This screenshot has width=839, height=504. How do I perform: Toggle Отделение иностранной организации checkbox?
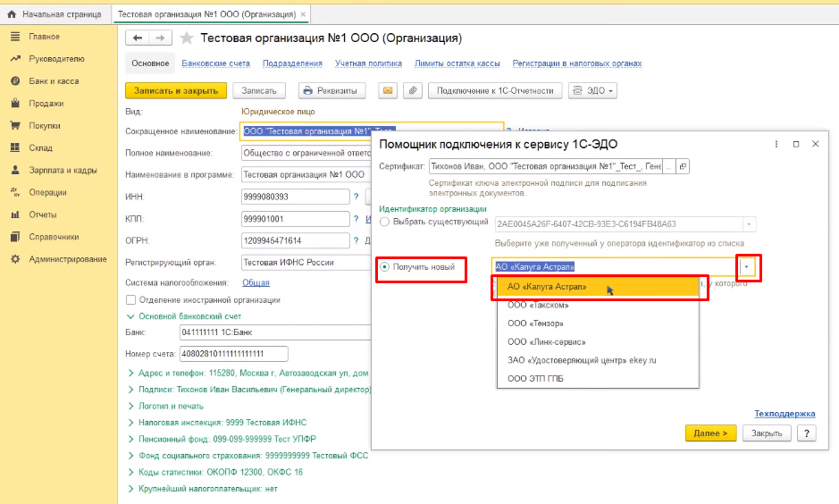(130, 299)
